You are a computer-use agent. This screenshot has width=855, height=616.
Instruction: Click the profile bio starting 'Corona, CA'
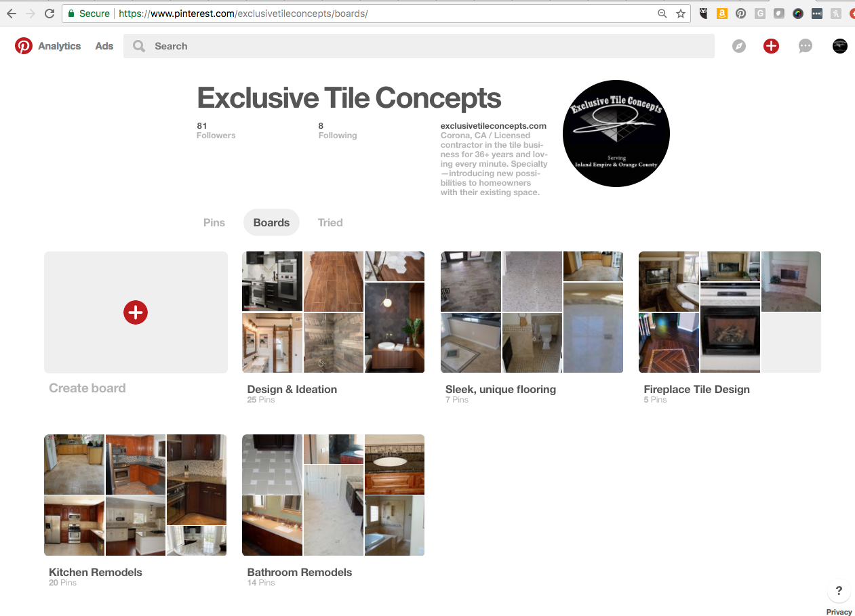click(x=494, y=164)
